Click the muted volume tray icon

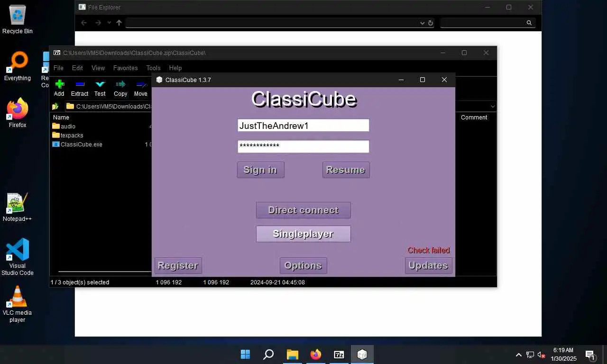tap(542, 355)
